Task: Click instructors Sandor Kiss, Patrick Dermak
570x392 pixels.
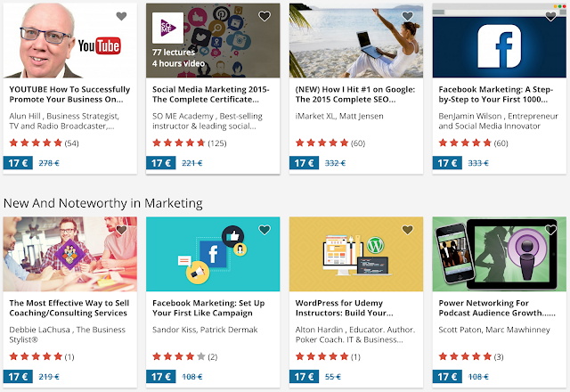Action: click(205, 330)
